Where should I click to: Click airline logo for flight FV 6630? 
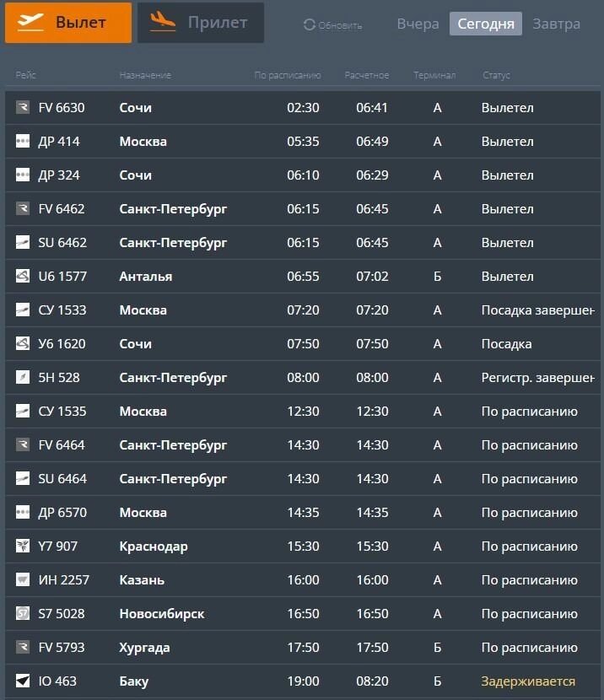(23, 108)
